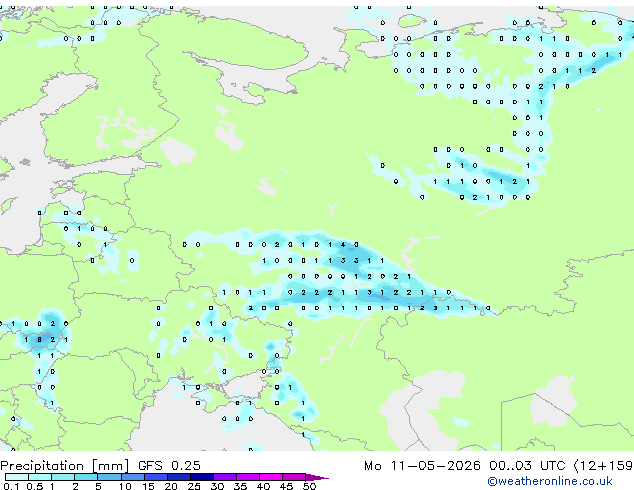Click the 20–25 mm legend color box

click(x=178, y=477)
